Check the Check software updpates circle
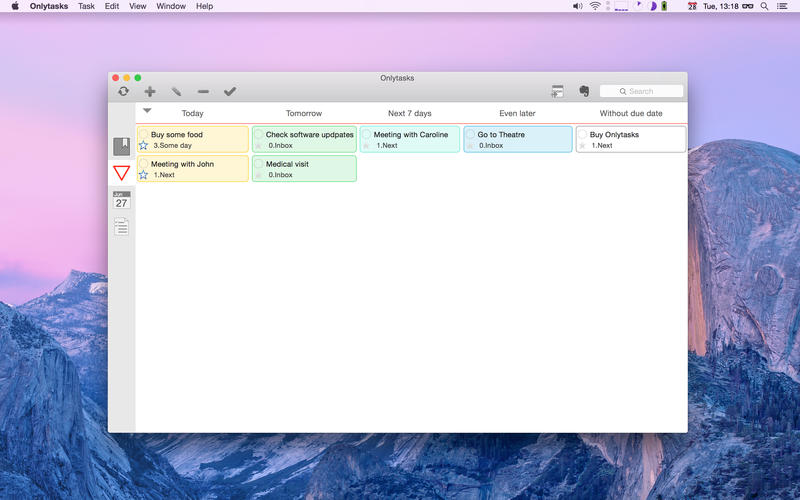 (259, 134)
